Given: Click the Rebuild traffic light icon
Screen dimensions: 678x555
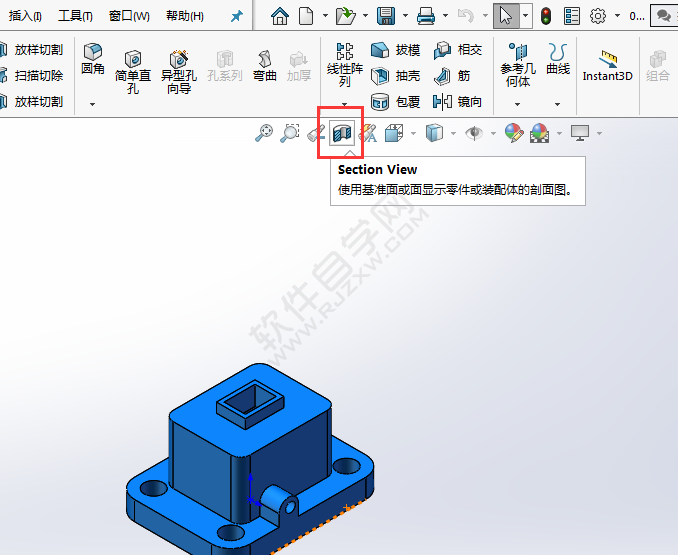Looking at the screenshot, I should (x=546, y=16).
